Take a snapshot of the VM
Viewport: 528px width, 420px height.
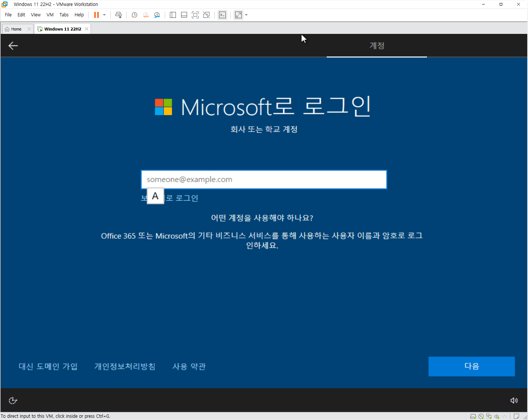click(135, 15)
